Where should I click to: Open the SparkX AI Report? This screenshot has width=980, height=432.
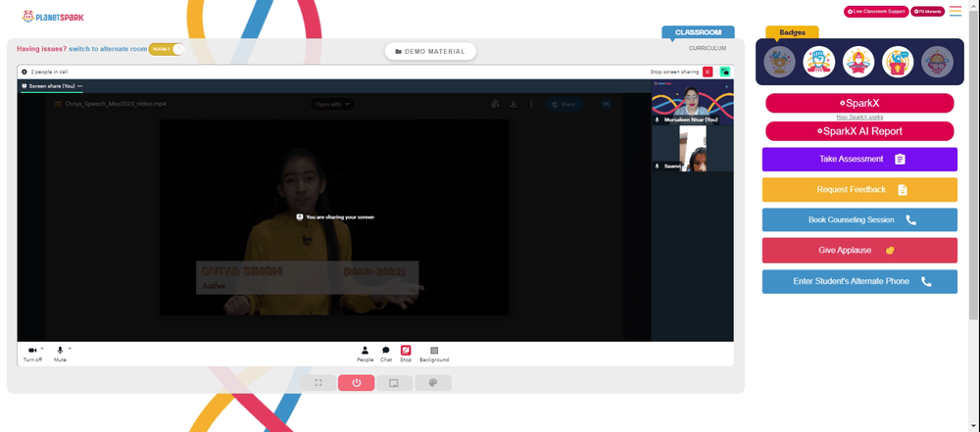tap(859, 131)
